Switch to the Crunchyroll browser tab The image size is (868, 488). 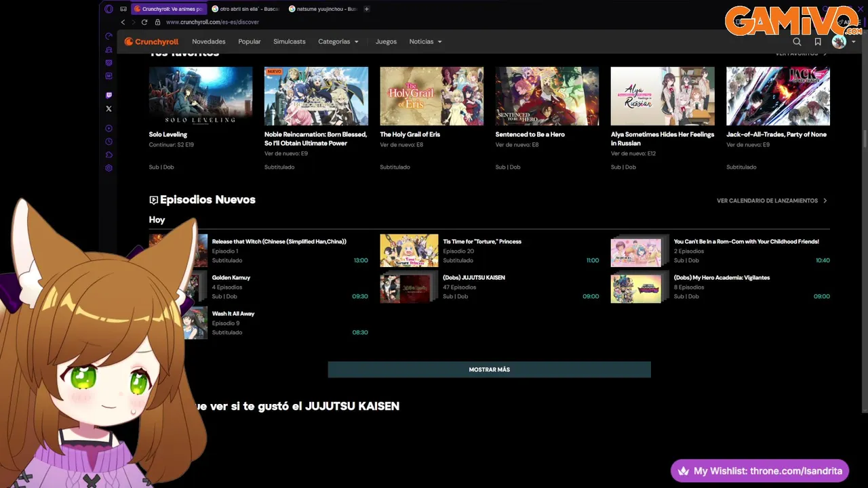pos(169,9)
